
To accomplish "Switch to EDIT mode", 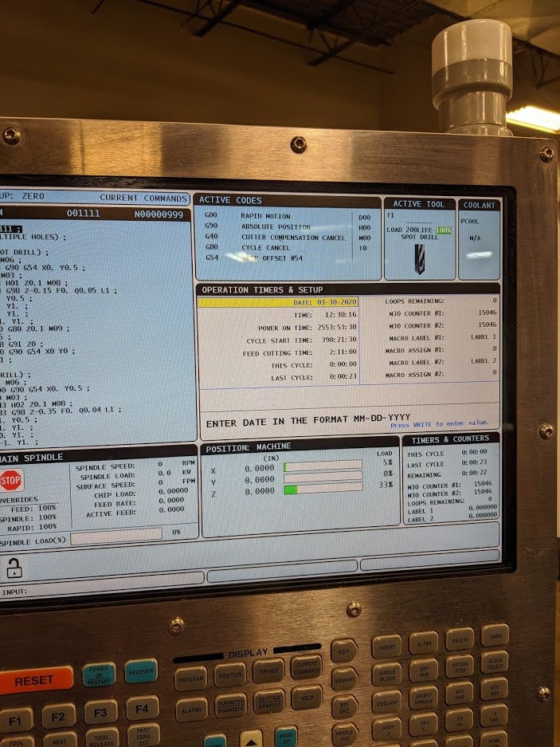I will click(x=344, y=651).
